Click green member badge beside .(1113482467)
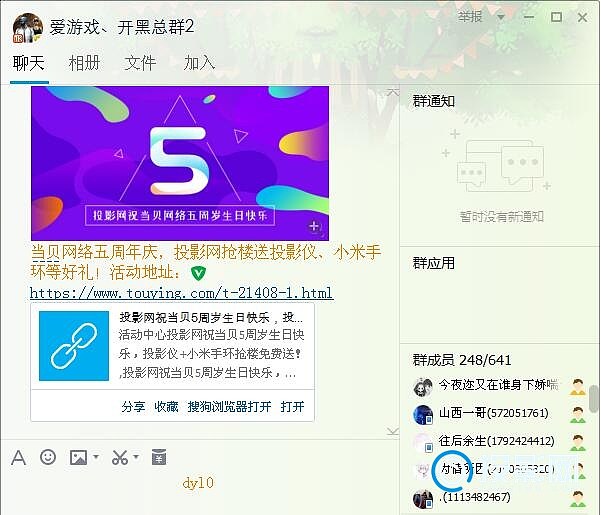The width and height of the screenshot is (601, 515). coord(578,498)
